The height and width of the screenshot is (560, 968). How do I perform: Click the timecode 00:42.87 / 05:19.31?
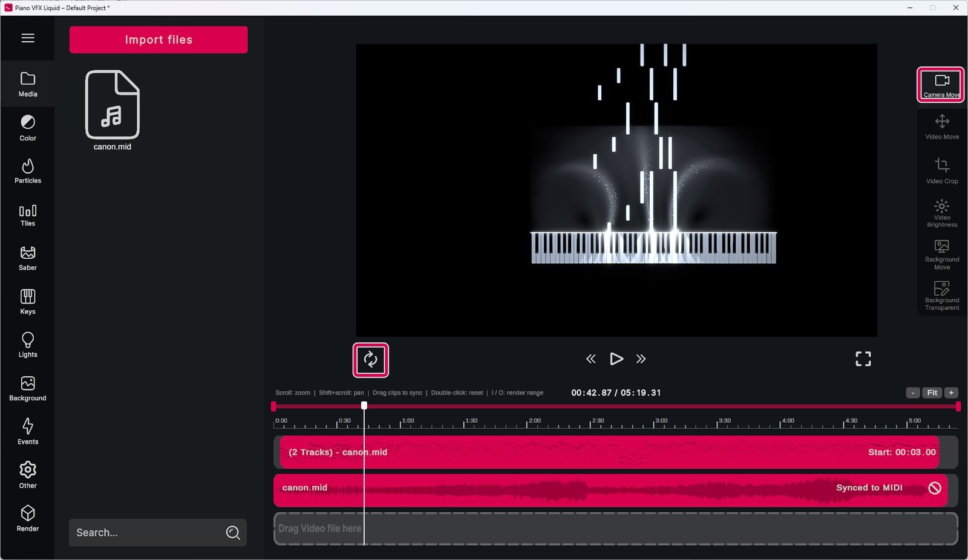(616, 393)
